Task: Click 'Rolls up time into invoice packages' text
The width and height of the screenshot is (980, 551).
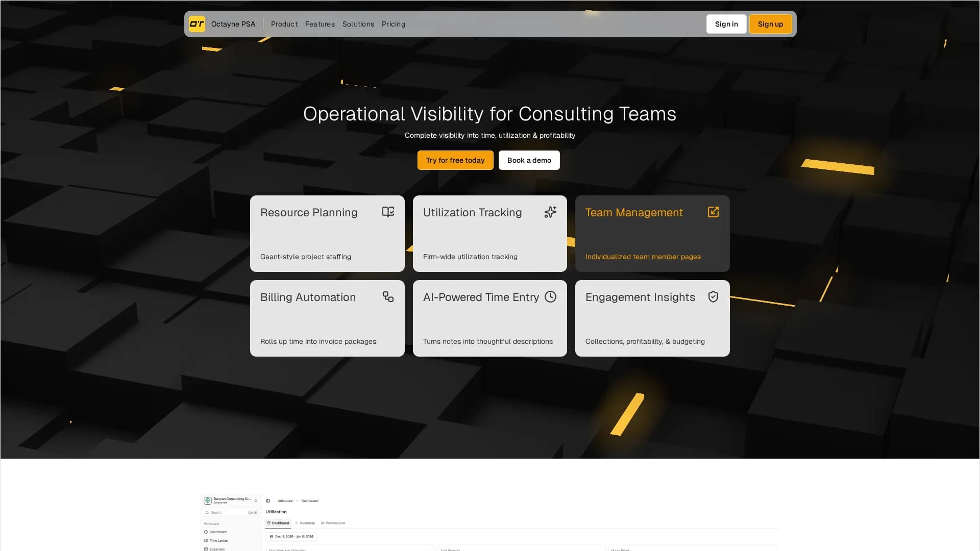Action: pyautogui.click(x=318, y=341)
